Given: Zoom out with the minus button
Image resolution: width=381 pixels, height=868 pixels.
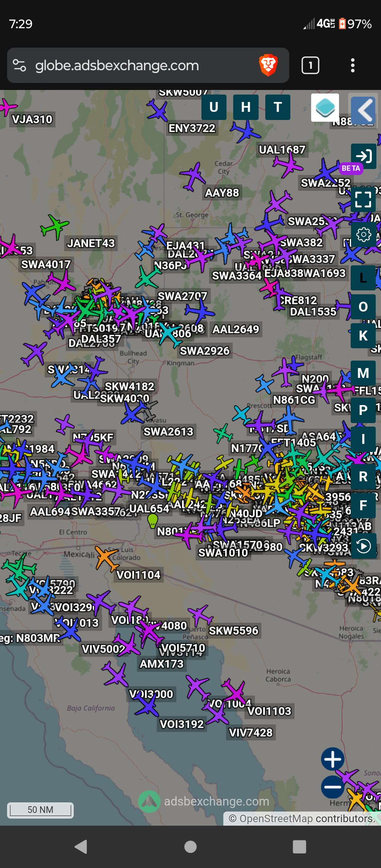Looking at the screenshot, I should (x=333, y=787).
